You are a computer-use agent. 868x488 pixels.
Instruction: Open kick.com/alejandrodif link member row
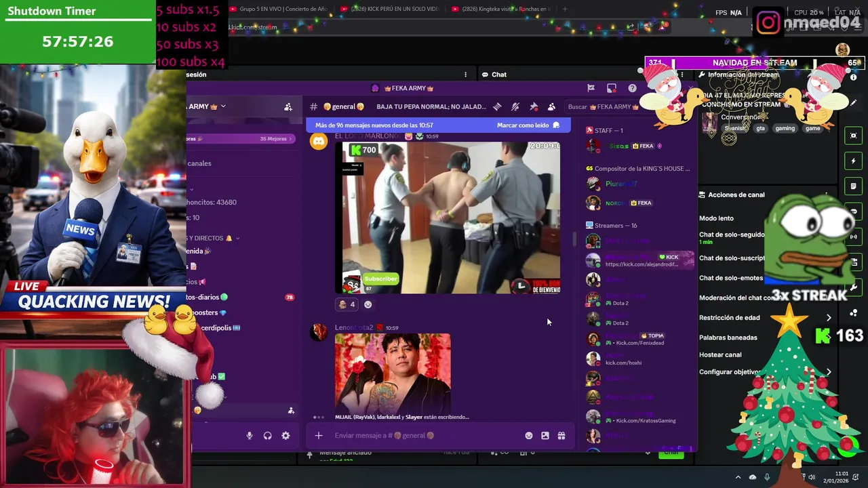tap(640, 260)
